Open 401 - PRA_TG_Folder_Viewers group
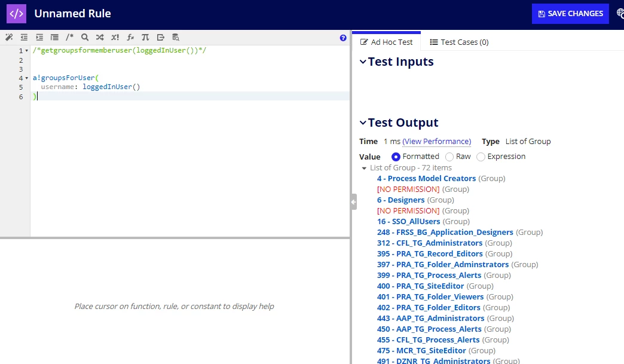The height and width of the screenshot is (364, 624). click(x=430, y=296)
